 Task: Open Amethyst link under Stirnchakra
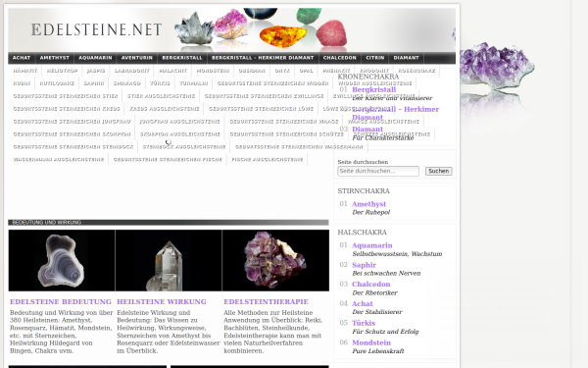pyautogui.click(x=369, y=204)
